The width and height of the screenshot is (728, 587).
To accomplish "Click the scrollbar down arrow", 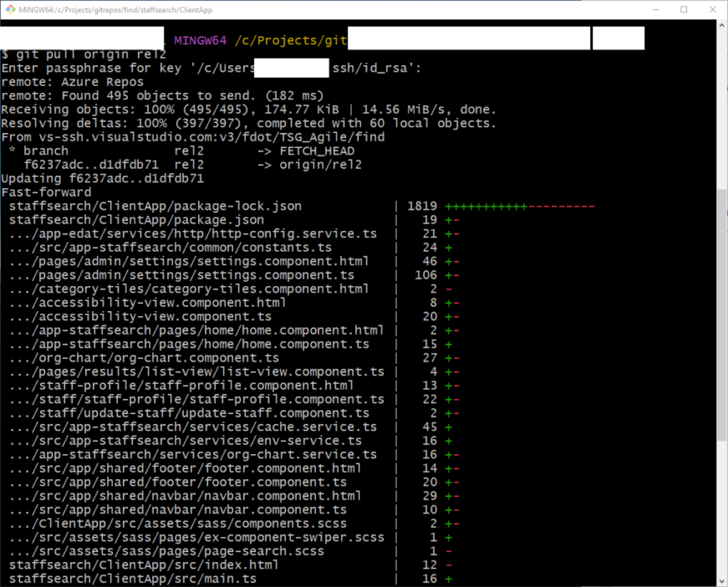I will [722, 581].
